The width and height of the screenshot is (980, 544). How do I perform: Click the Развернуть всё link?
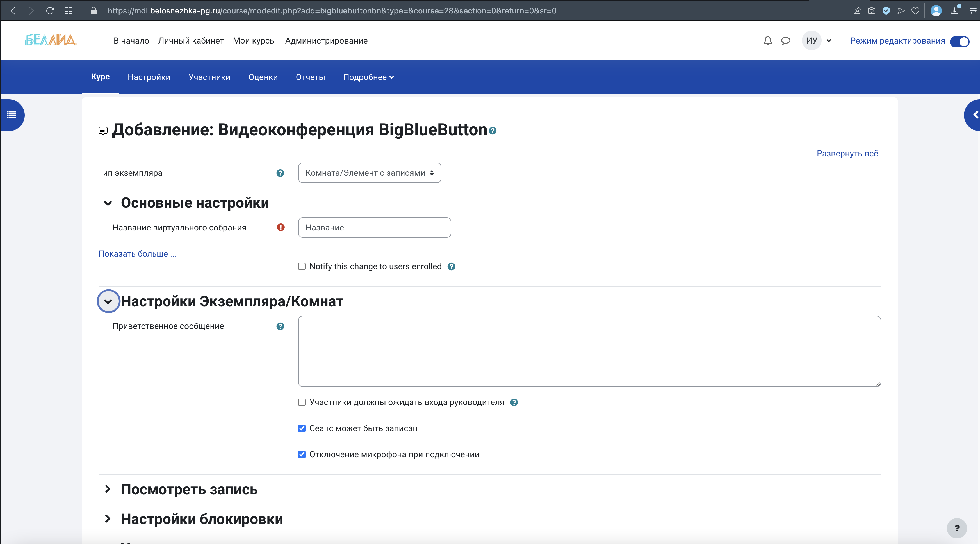point(847,154)
